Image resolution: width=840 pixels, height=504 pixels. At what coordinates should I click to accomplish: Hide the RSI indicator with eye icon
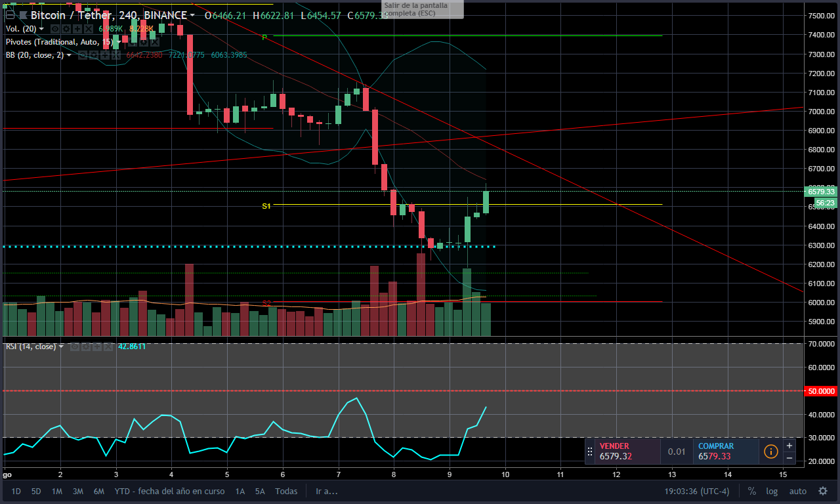pos(75,346)
